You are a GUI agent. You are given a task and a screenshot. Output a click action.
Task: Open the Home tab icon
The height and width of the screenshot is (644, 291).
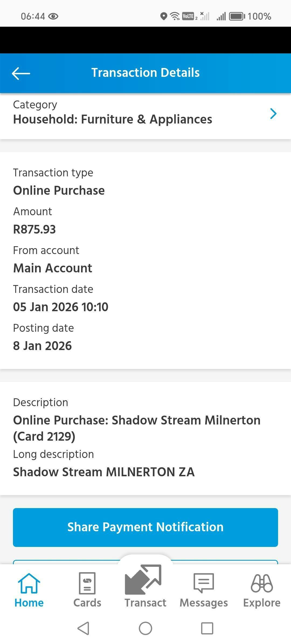[29, 583]
